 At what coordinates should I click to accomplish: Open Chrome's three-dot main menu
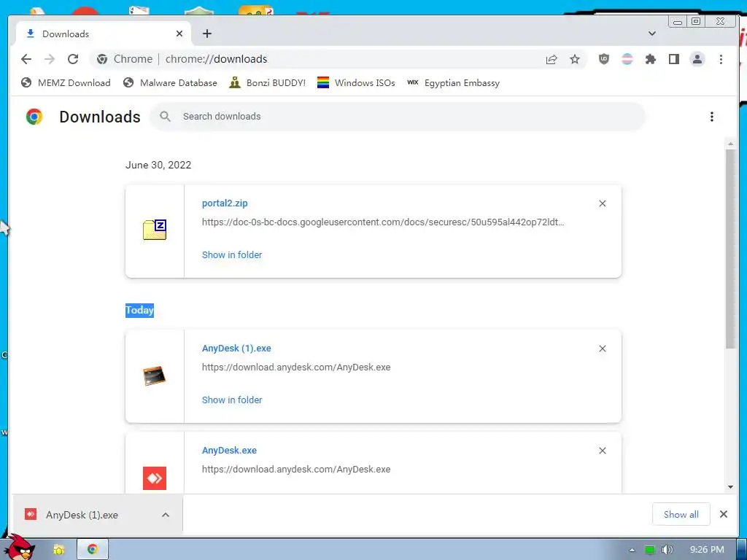pyautogui.click(x=721, y=59)
